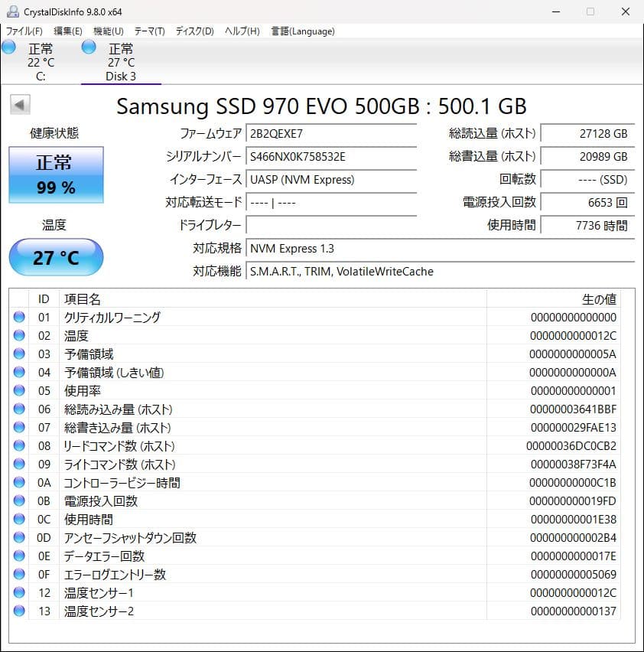
Task: Select the 予備領域 (しきい値) attribute name
Action: point(114,372)
